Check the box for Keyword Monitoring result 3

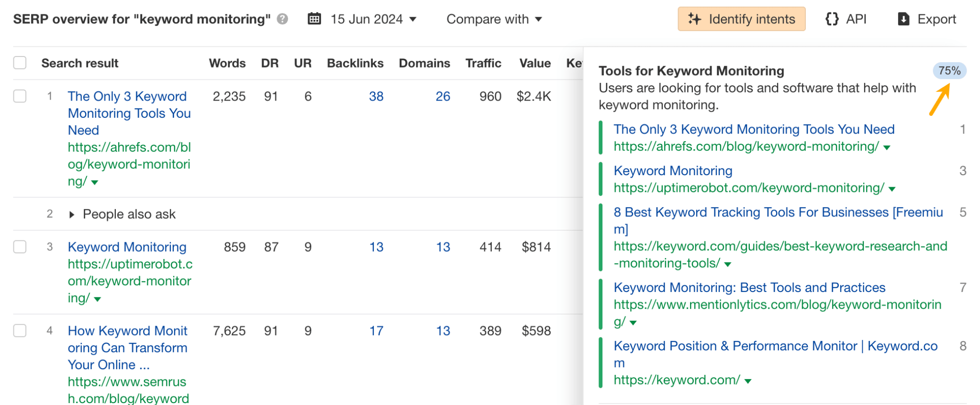(x=20, y=247)
